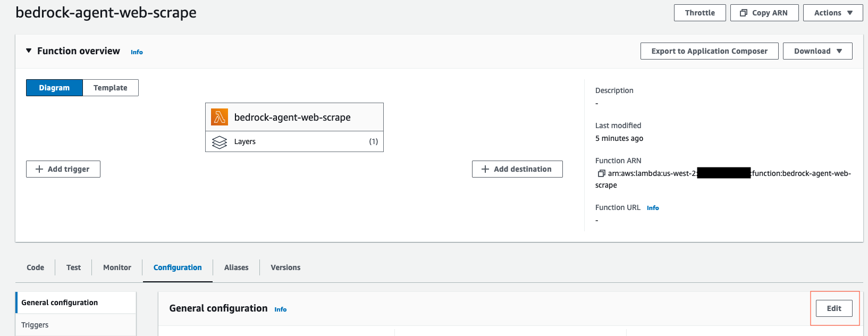Edit the General configuration
868x336 pixels.
click(834, 308)
